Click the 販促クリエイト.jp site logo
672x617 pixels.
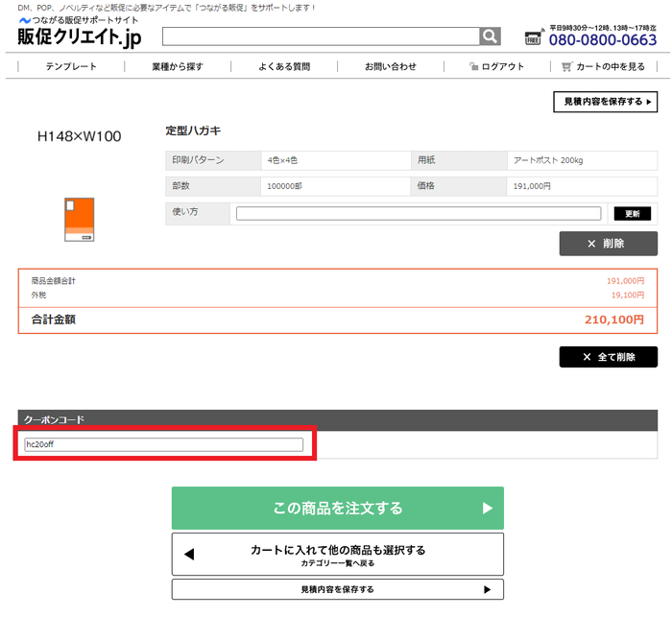pos(80,37)
